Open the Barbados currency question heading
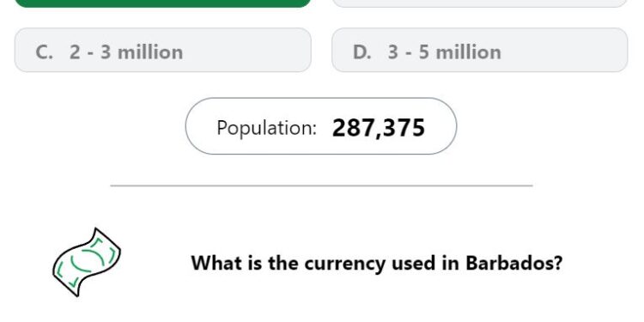The width and height of the screenshot is (644, 322). pyautogui.click(x=377, y=263)
